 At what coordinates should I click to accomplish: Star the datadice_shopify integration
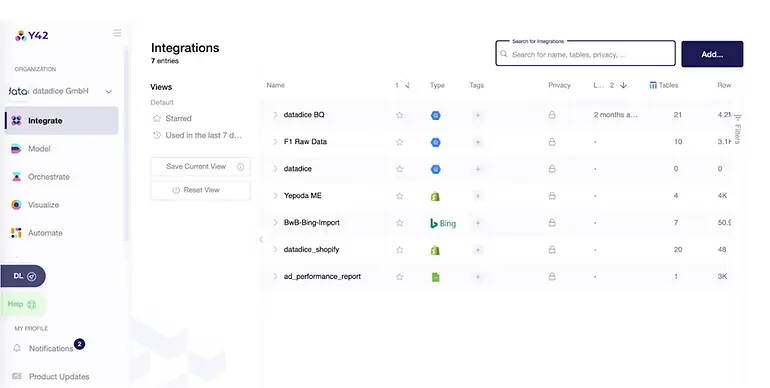tap(400, 250)
